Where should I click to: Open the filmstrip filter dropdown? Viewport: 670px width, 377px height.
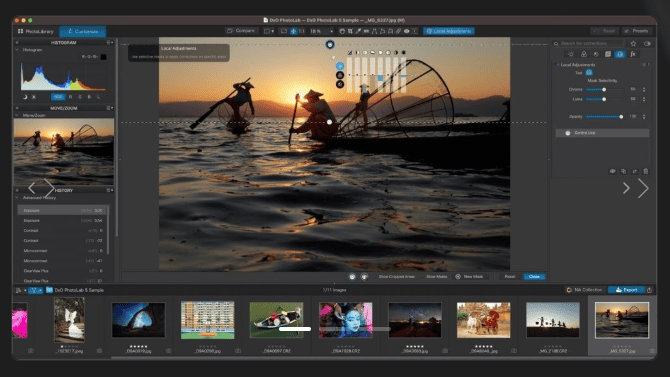35,290
